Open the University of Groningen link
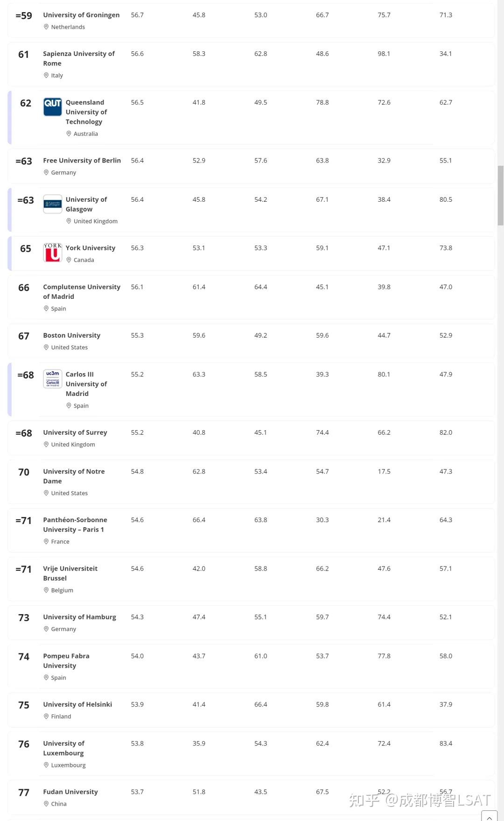Viewport: 504px width, 821px height. (x=81, y=15)
